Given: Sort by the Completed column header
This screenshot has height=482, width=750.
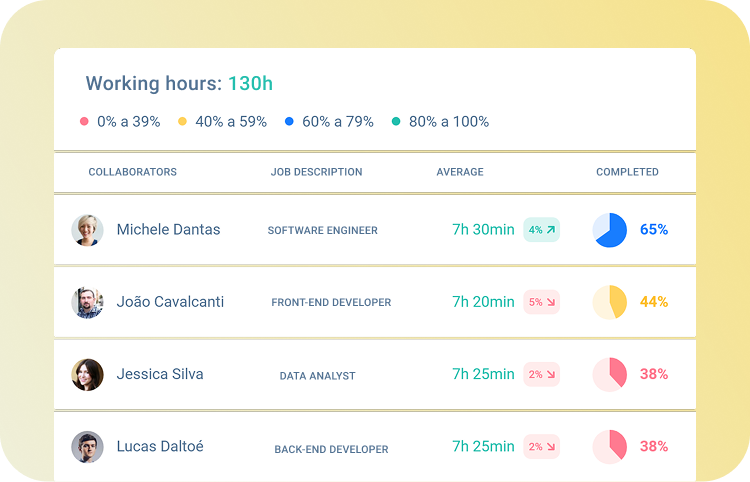Looking at the screenshot, I should pyautogui.click(x=627, y=172).
